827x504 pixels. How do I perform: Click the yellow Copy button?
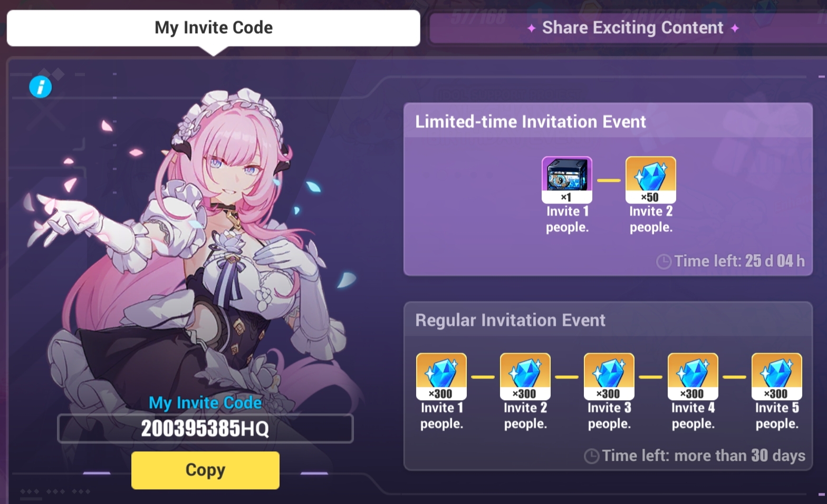pos(205,470)
